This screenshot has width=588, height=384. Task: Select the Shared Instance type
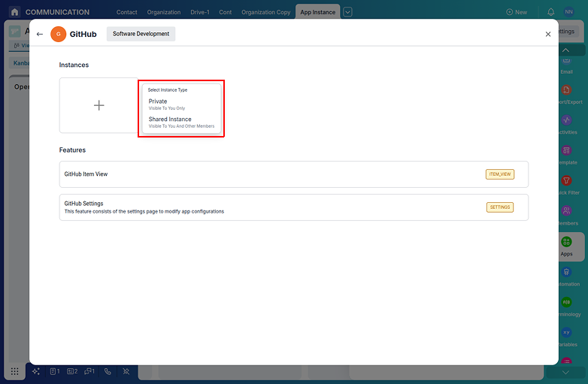coord(181,122)
